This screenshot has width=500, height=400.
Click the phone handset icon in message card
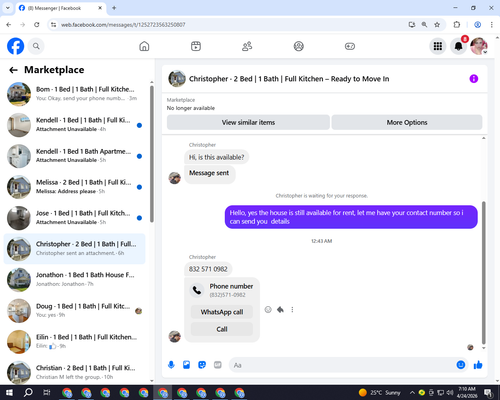click(x=197, y=290)
